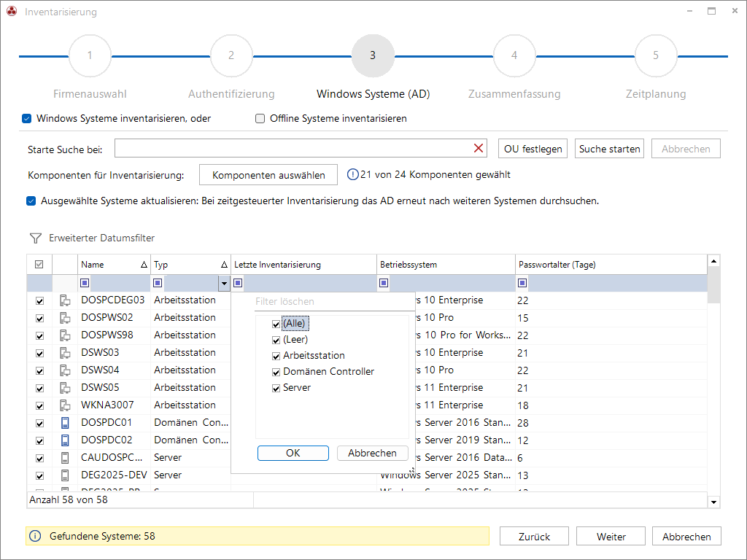Jump to step 4 Zusammenfassung
747x560 pixels.
click(x=514, y=55)
